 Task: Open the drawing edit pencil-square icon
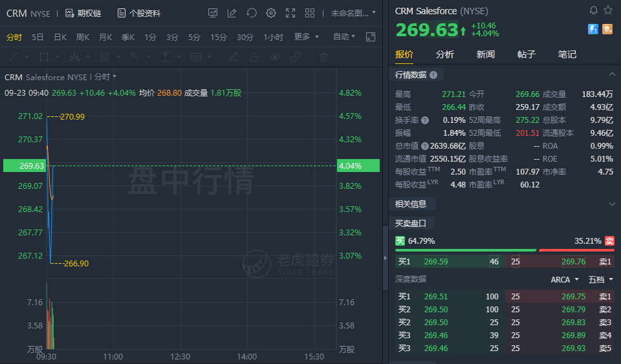pyautogui.click(x=232, y=13)
